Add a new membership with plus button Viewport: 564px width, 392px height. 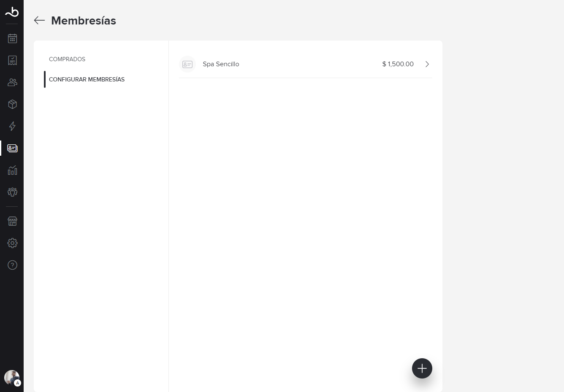(x=422, y=368)
